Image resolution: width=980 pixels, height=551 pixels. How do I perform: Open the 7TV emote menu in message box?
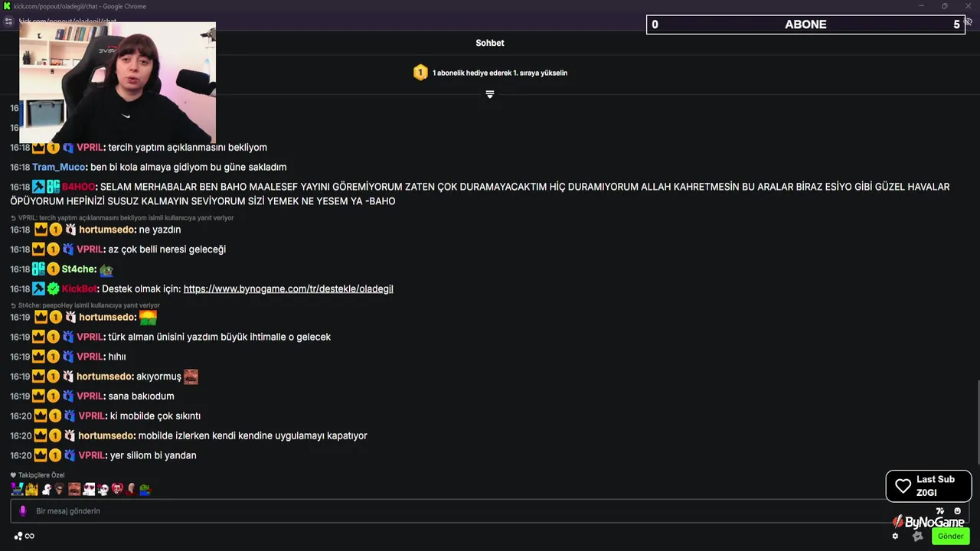pos(940,510)
